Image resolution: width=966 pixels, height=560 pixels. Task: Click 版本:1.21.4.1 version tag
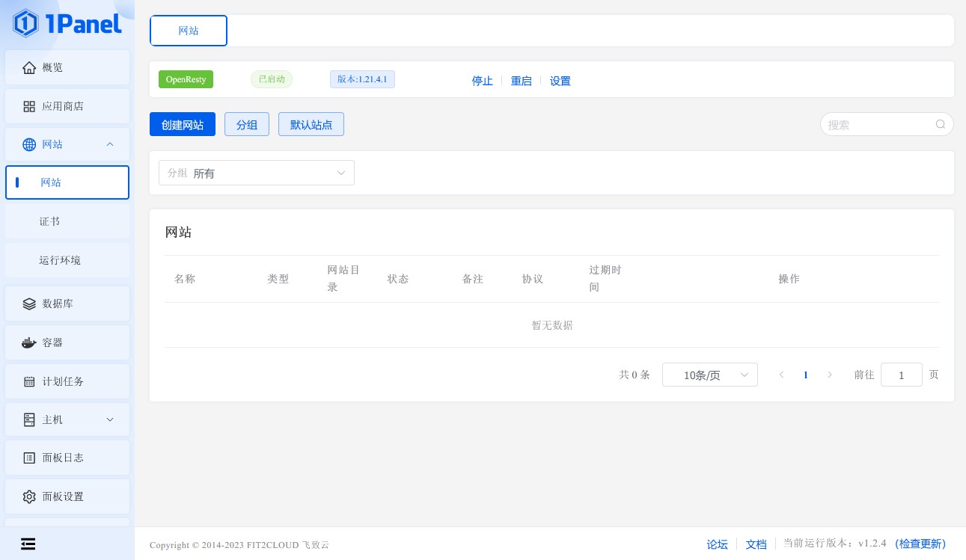point(362,79)
